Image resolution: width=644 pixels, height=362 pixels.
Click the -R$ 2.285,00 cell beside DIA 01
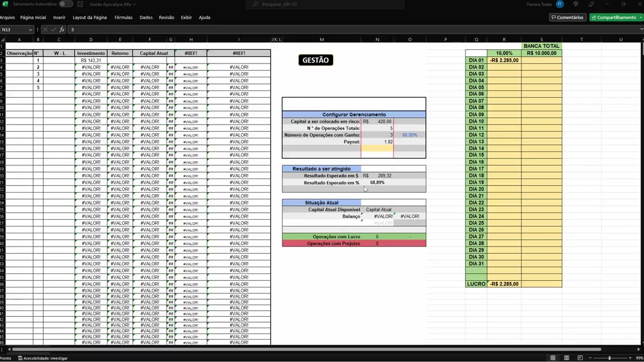[504, 60]
